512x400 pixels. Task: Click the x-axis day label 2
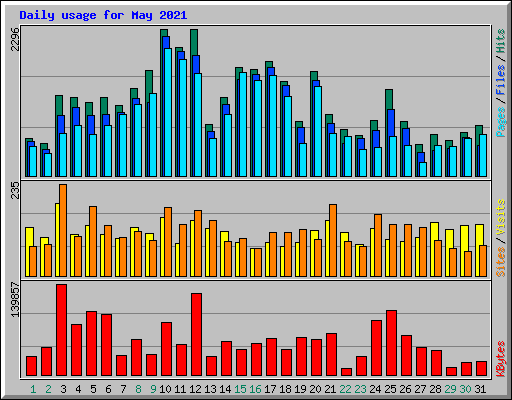48,389
